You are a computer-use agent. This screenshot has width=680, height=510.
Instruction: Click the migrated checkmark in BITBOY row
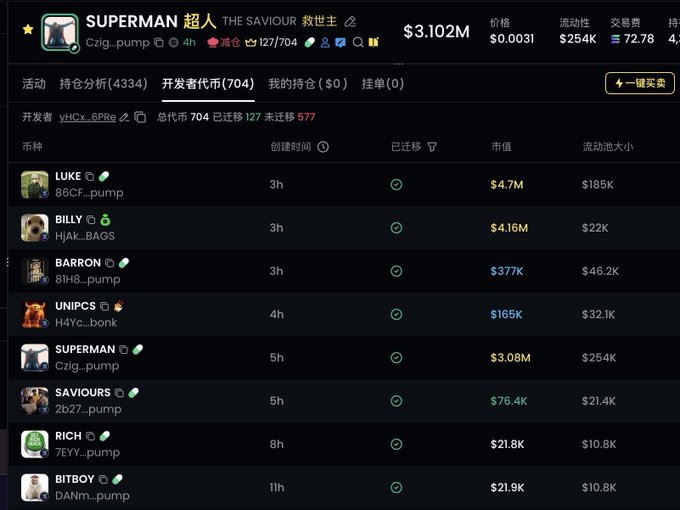[x=396, y=487]
